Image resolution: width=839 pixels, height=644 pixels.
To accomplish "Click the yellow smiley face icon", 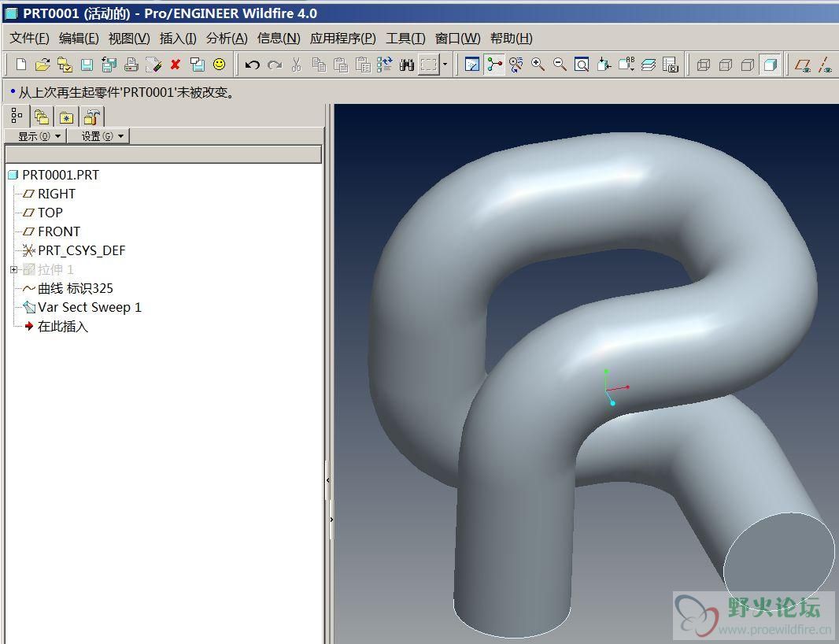I will pyautogui.click(x=220, y=65).
